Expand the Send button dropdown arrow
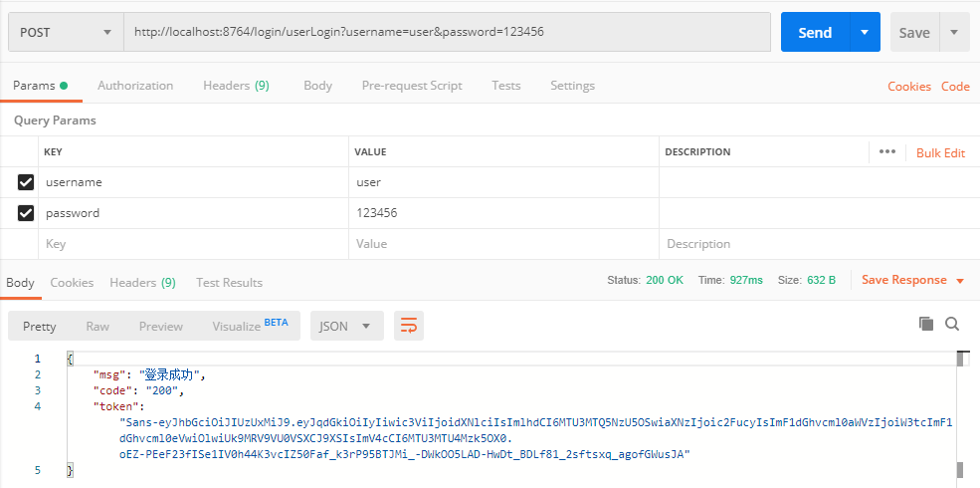The image size is (980, 488). pos(865,32)
